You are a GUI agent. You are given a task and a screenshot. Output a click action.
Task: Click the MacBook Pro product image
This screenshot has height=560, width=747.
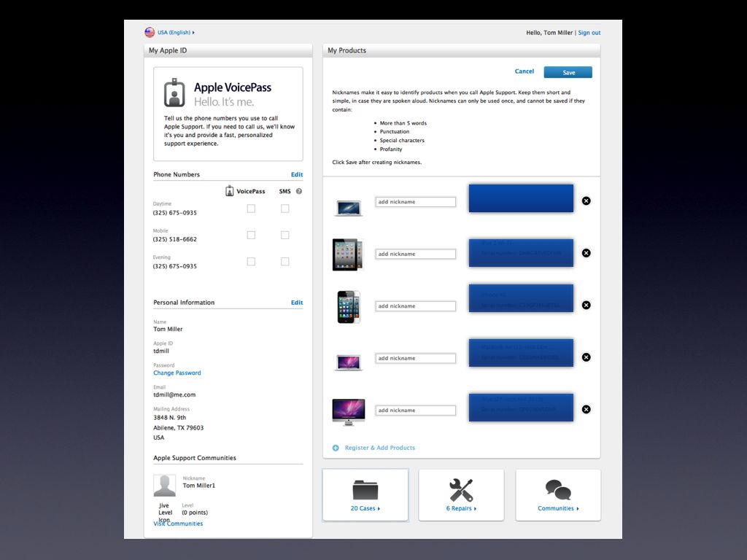(x=348, y=363)
